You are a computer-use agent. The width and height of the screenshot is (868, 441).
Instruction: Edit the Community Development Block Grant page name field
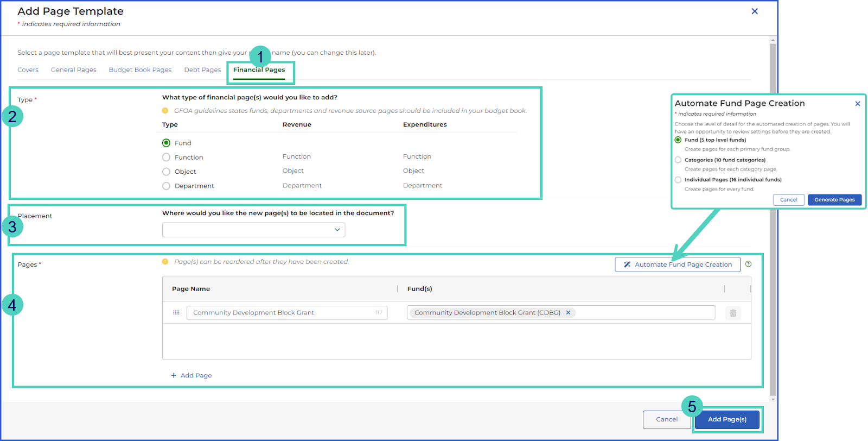coord(287,313)
